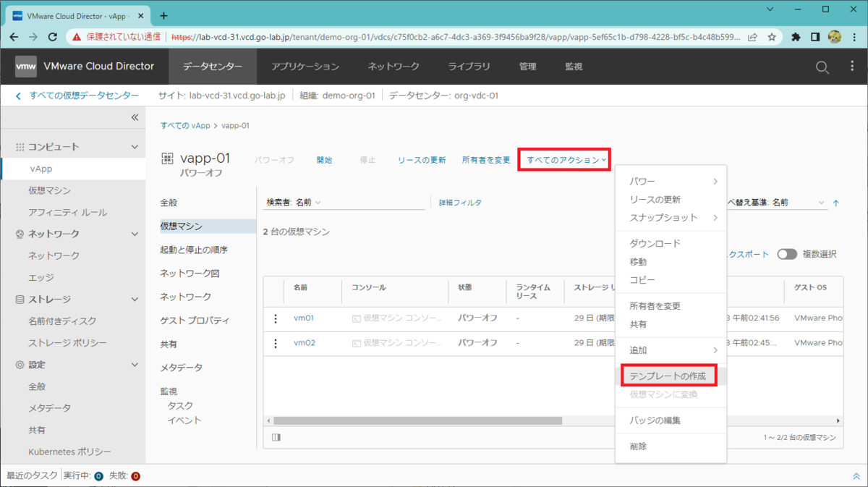Open the 詳細フィルタ link
Image resolution: width=868 pixels, height=487 pixels.
[460, 203]
